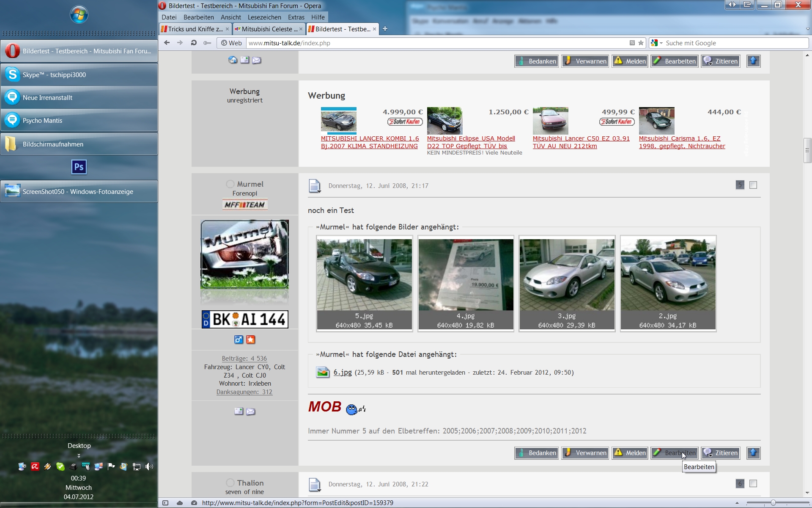Click Melden on Murmel's post
Viewport: 812px width, 508px height.
[630, 453]
